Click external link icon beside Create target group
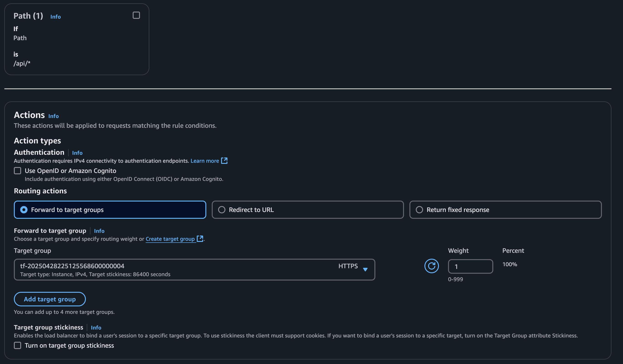 (x=200, y=239)
